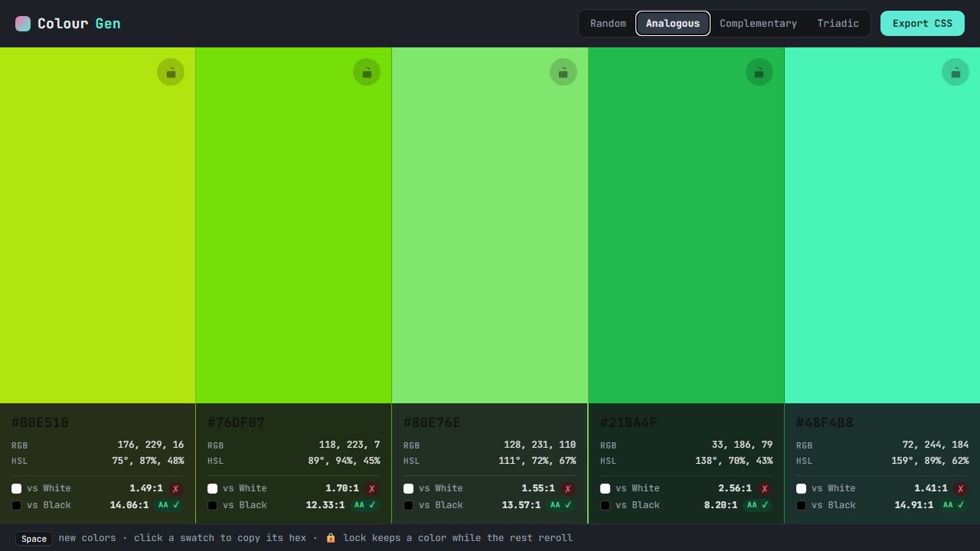Click the black chip beside 14.91:1

click(x=801, y=505)
